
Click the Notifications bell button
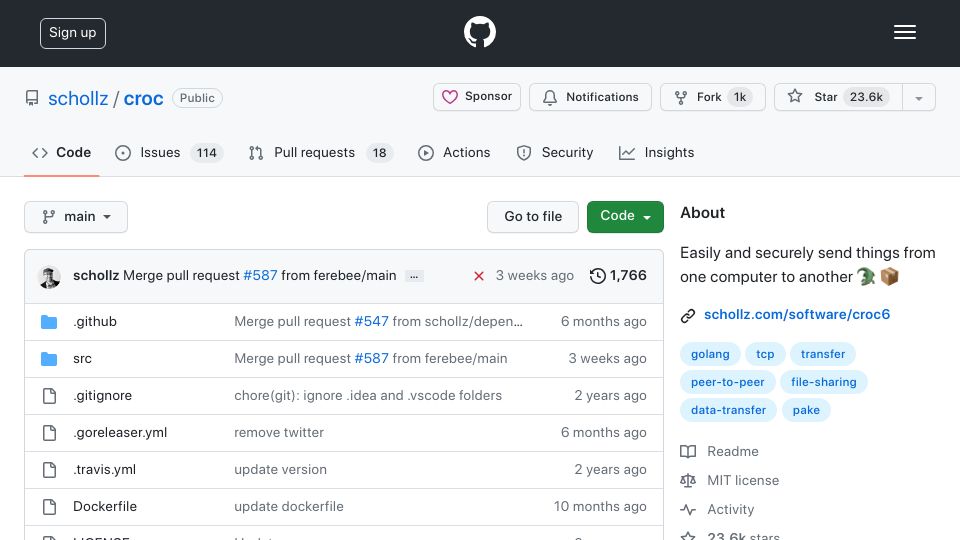(590, 97)
